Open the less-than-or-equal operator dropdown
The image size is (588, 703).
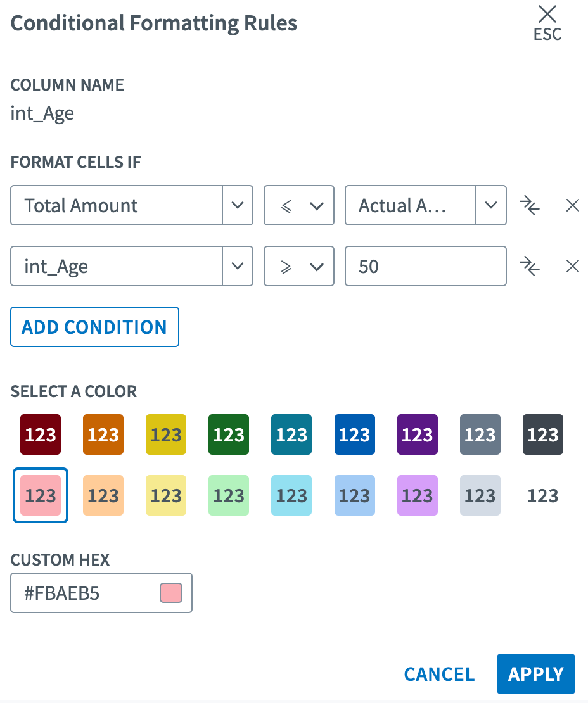[x=298, y=205]
